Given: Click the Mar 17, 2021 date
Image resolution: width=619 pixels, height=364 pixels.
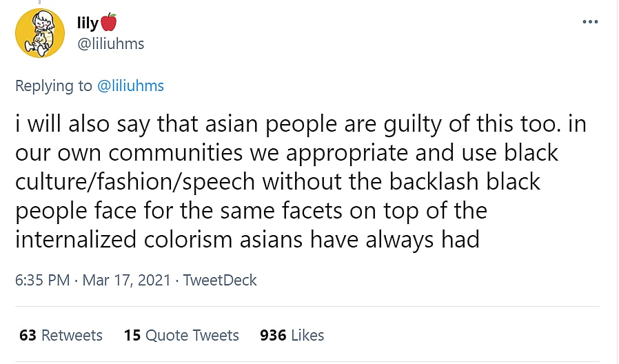Looking at the screenshot, I should (x=126, y=280).
